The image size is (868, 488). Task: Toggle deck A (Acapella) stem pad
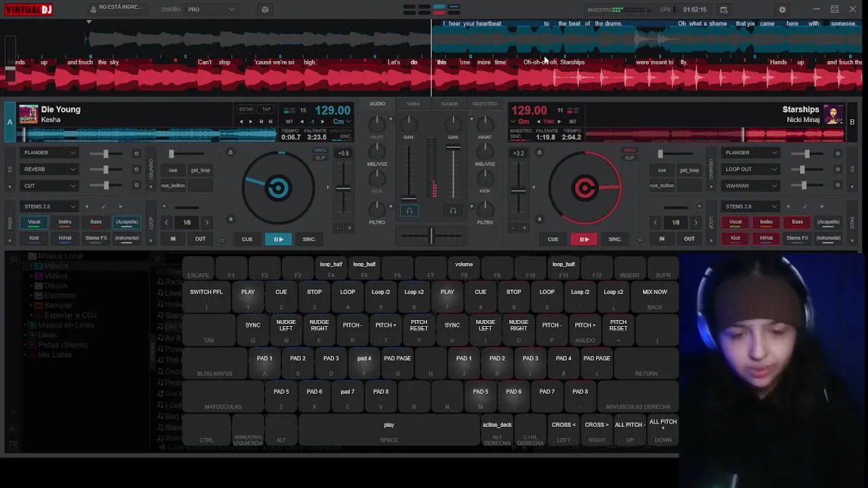coord(127,222)
